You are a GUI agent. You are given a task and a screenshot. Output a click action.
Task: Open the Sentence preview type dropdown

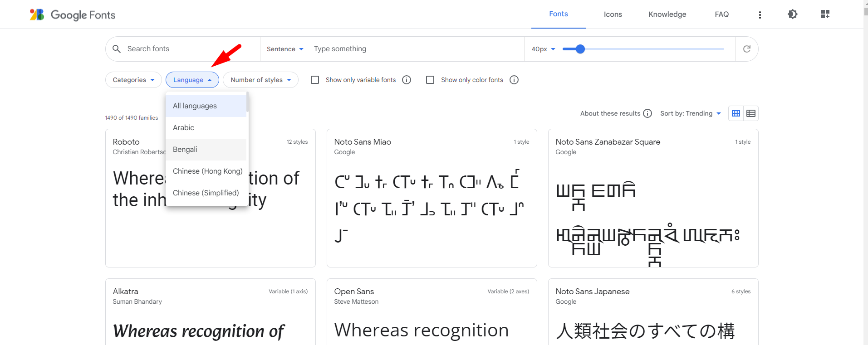[285, 49]
